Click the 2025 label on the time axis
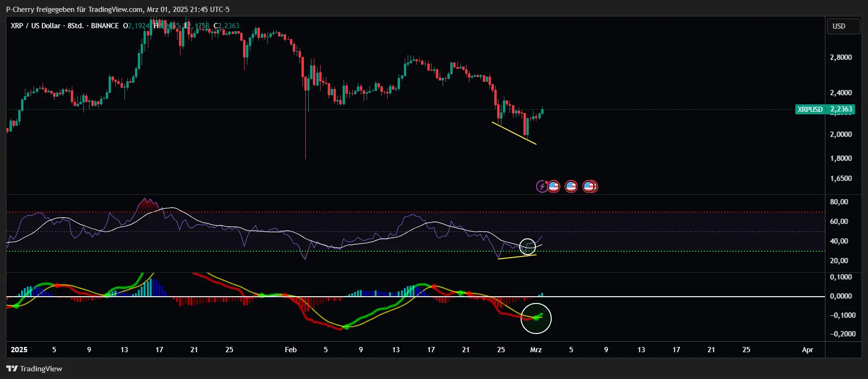 (19, 350)
